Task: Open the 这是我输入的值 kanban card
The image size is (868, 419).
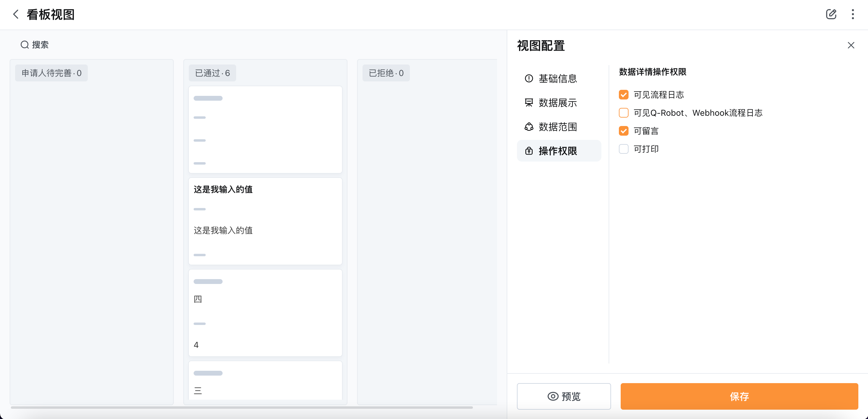Action: coord(265,221)
